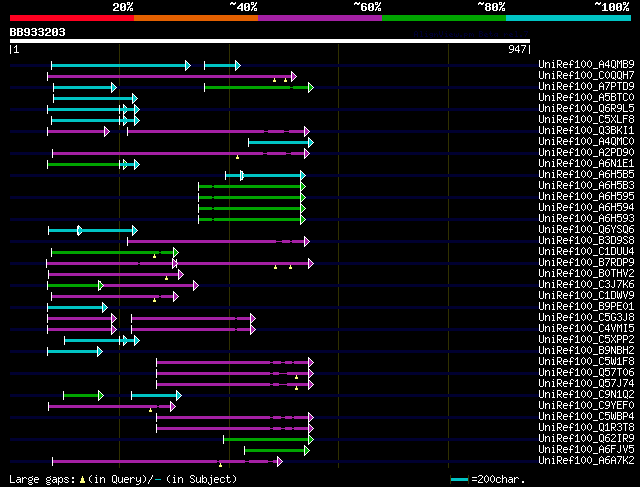Click the UniRef100_Q57T06 label

click(586, 373)
